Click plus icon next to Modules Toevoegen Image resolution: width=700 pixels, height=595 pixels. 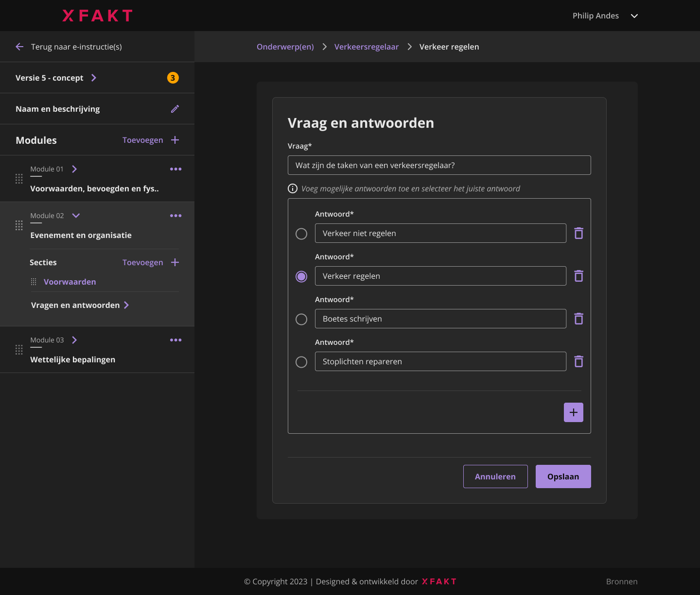[175, 140]
